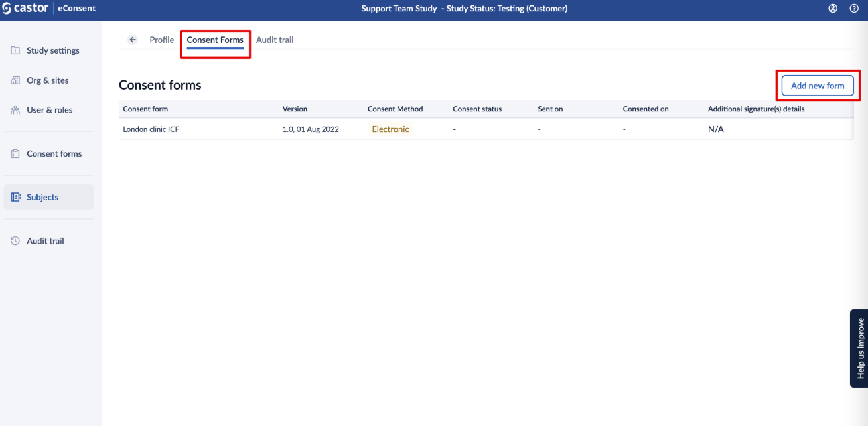Image resolution: width=868 pixels, height=426 pixels.
Task: Open the Help us improve feedback panel
Action: [x=859, y=348]
